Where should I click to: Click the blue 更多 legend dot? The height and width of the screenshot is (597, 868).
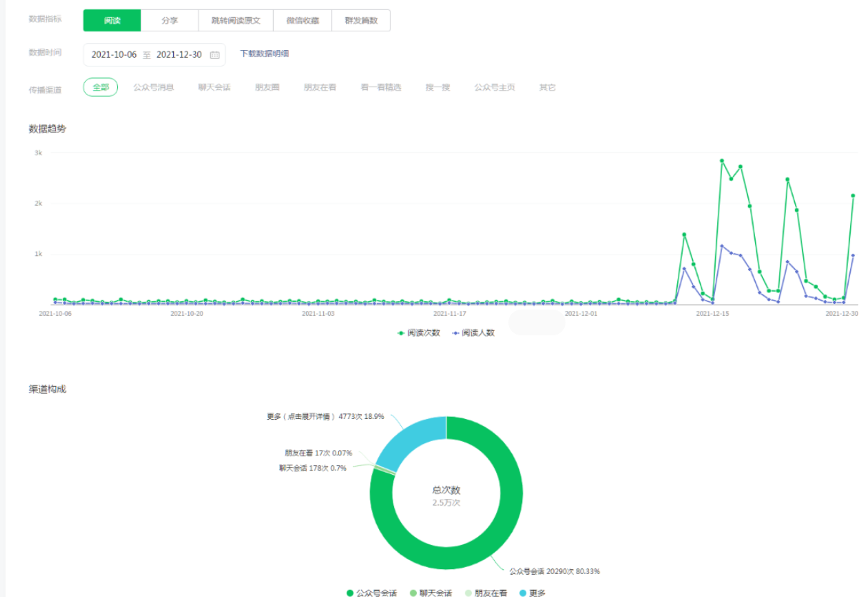(x=523, y=593)
